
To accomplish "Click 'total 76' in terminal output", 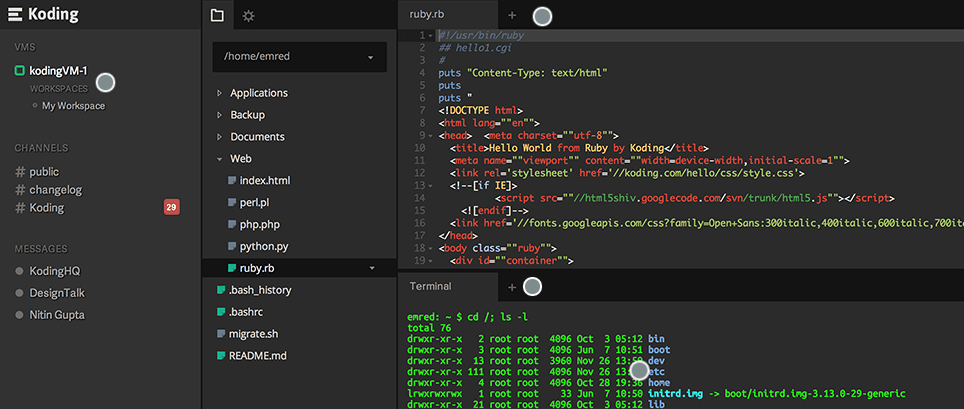I will click(x=429, y=328).
